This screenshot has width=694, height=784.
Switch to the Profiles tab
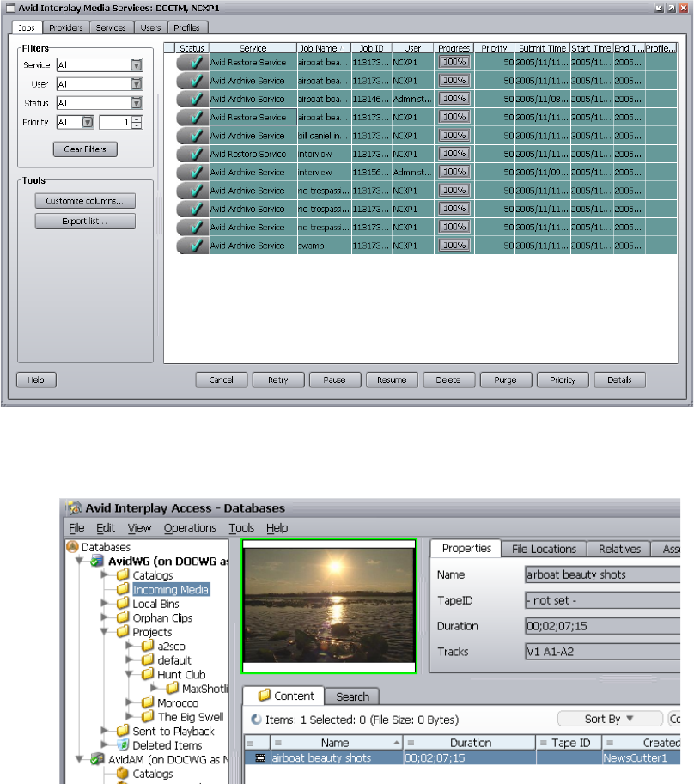point(186,28)
